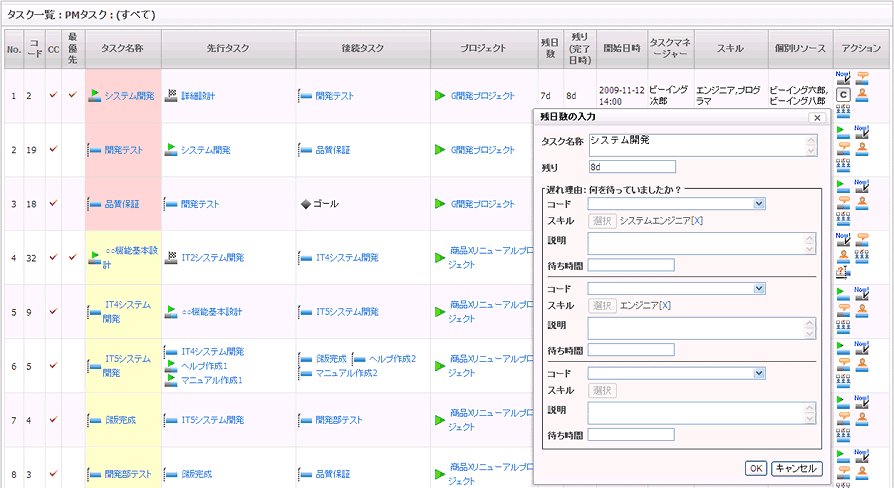Start 品質保証 row 3 with green play icon

[x=843, y=185]
